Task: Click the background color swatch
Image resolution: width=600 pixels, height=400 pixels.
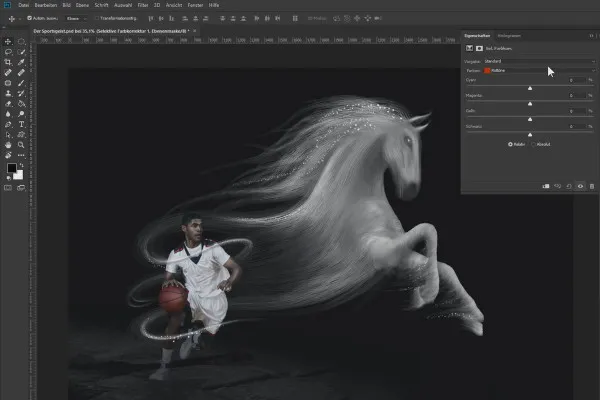Action: (19, 176)
